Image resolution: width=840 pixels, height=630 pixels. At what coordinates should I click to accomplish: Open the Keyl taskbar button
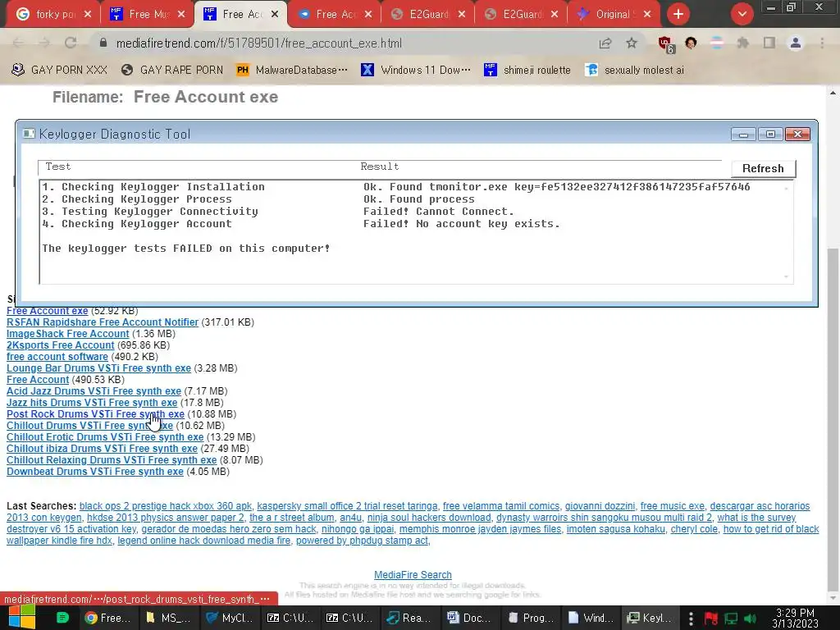click(x=651, y=618)
